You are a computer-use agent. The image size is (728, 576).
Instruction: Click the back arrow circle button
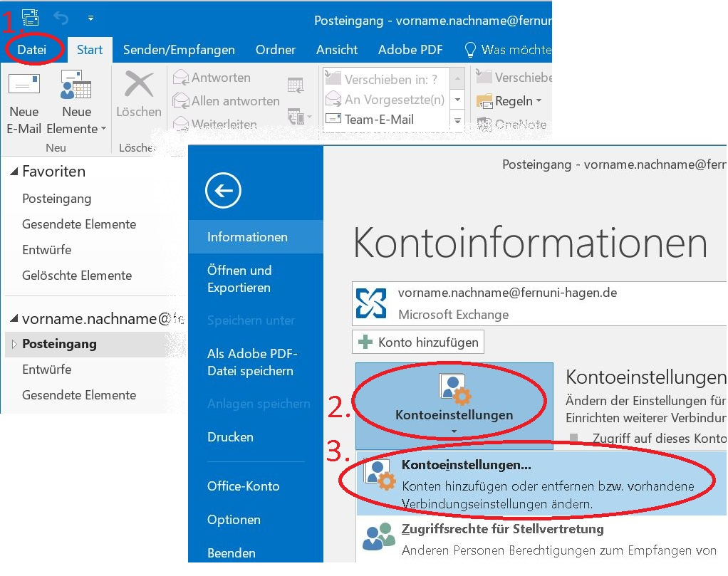coord(223,190)
